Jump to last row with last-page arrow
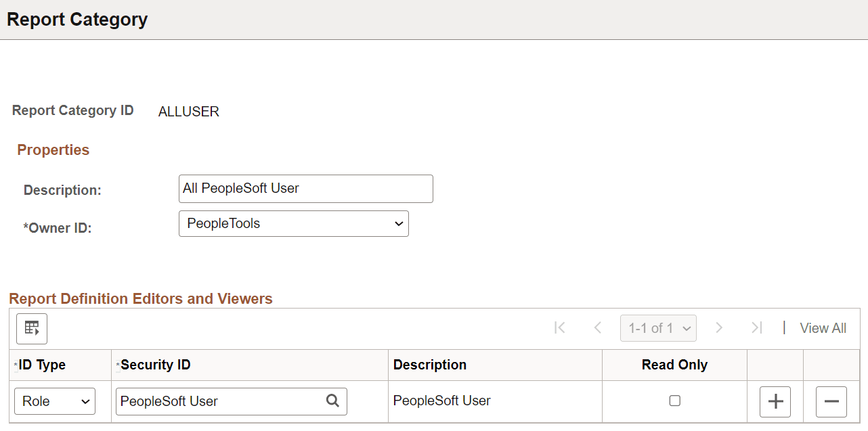868x431 pixels. click(x=756, y=327)
